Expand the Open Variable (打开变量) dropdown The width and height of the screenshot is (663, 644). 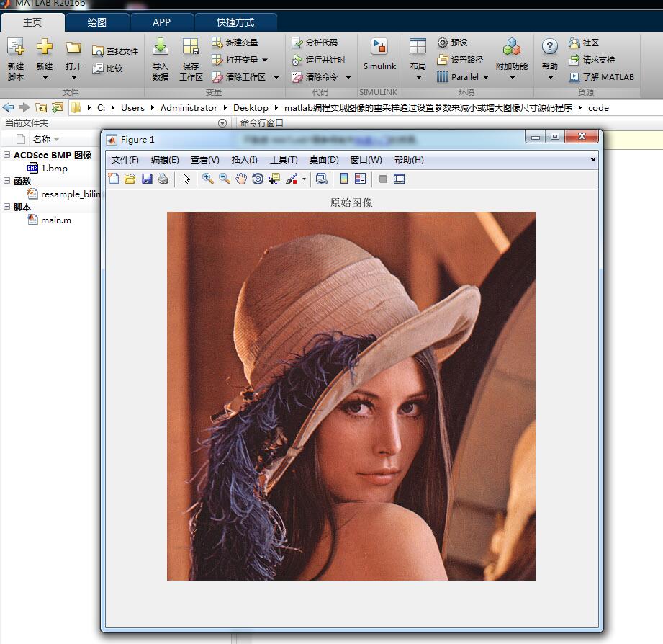[265, 60]
